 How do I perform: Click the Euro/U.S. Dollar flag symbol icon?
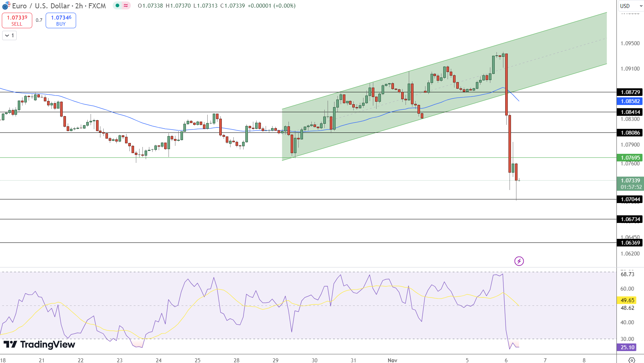6,6
